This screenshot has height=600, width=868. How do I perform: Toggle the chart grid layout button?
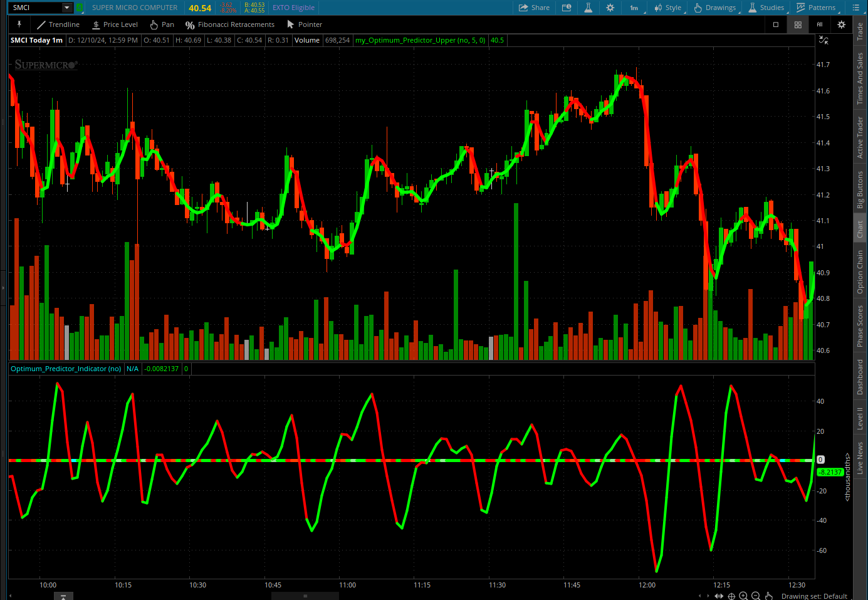pos(798,24)
